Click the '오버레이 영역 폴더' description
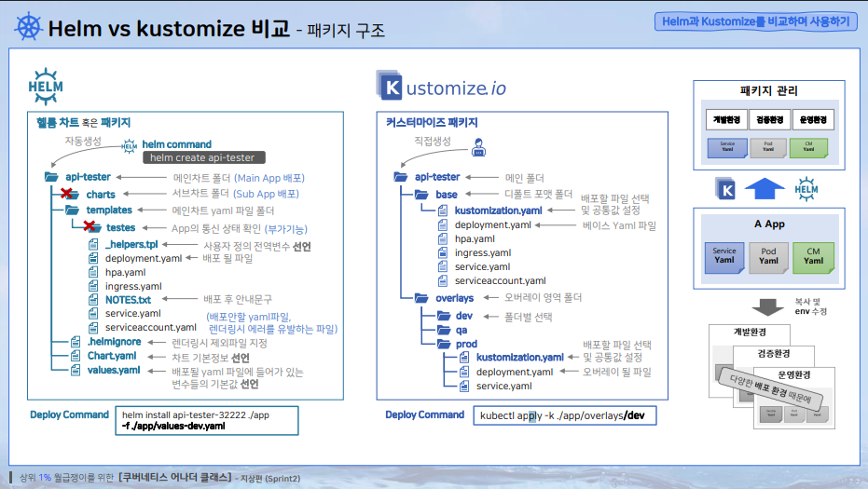The width and height of the screenshot is (868, 489). [x=543, y=298]
